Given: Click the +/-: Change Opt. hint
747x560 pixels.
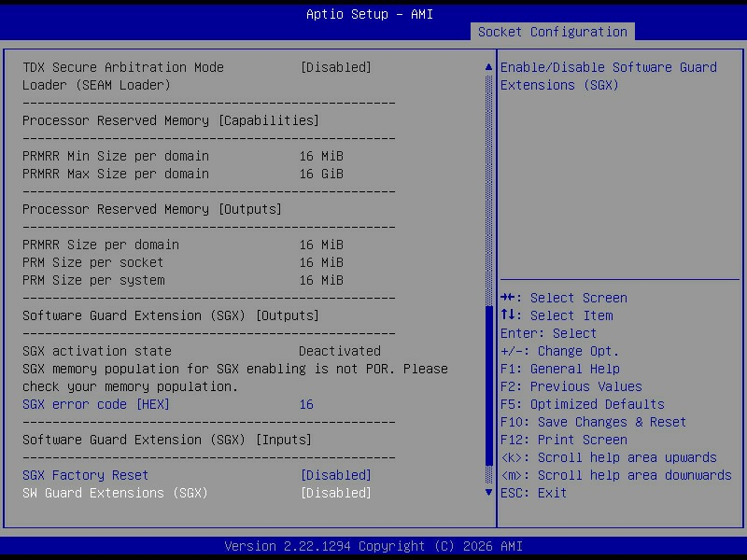Looking at the screenshot, I should pos(559,351).
